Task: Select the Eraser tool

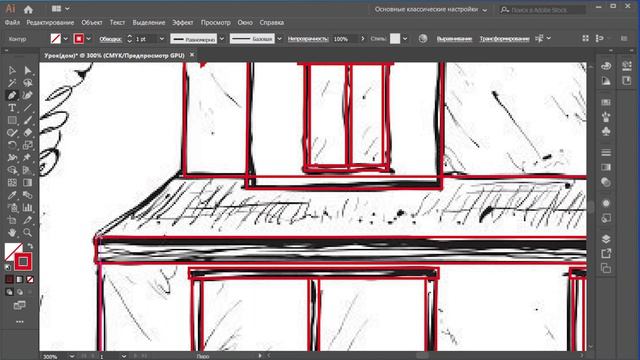Action: coord(27,133)
